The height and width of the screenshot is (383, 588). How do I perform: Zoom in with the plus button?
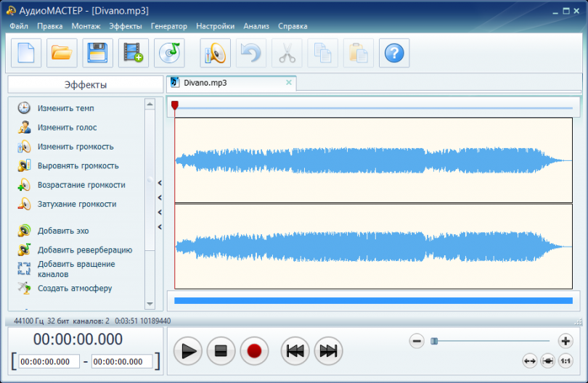click(565, 341)
